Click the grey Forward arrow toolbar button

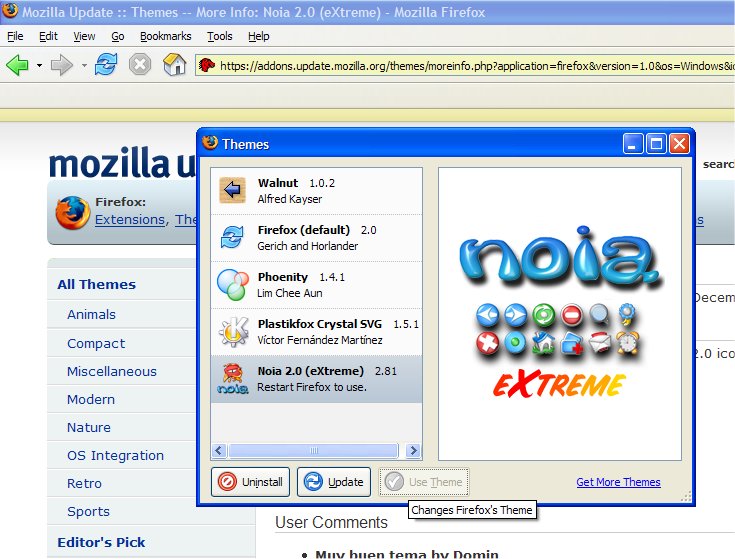point(62,65)
